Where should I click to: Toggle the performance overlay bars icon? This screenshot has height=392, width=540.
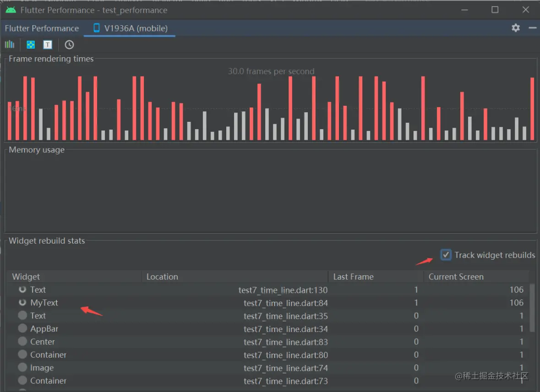click(x=10, y=44)
